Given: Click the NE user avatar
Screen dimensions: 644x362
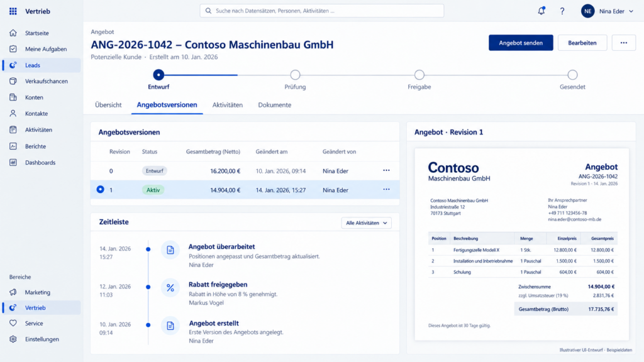Looking at the screenshot, I should pos(588,11).
